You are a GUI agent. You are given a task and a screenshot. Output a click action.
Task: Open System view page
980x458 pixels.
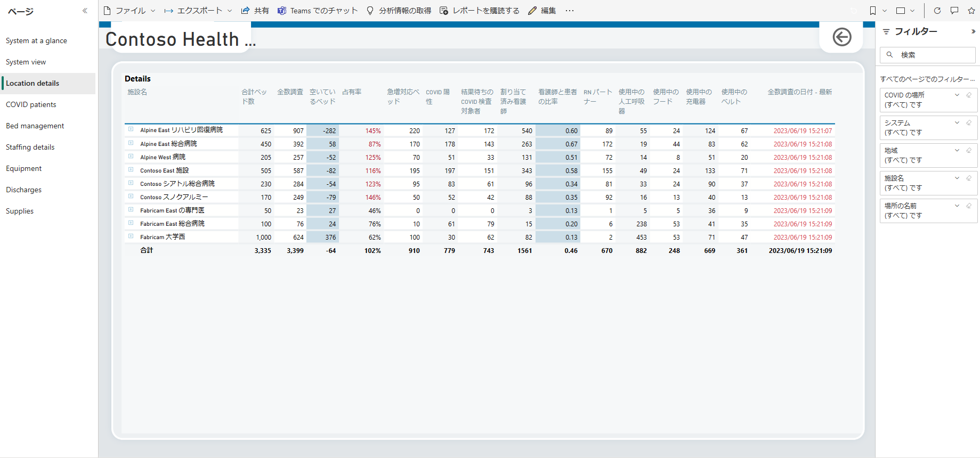tap(48, 62)
